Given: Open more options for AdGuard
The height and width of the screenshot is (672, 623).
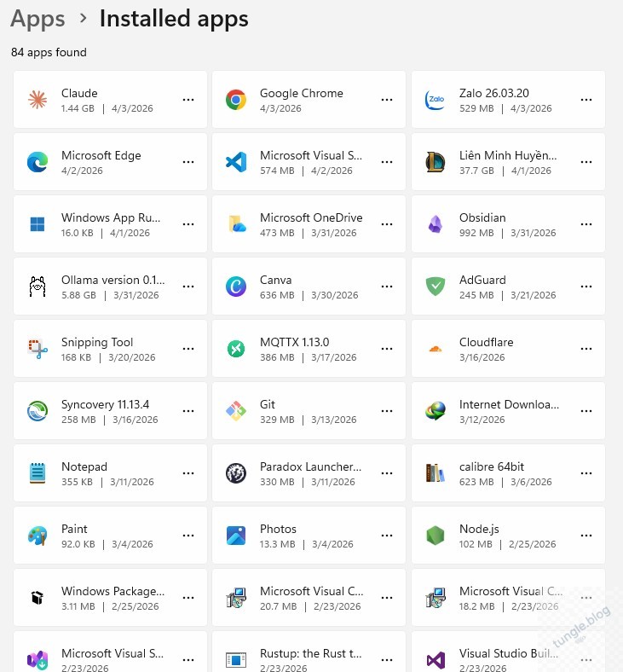Looking at the screenshot, I should click(x=586, y=287).
